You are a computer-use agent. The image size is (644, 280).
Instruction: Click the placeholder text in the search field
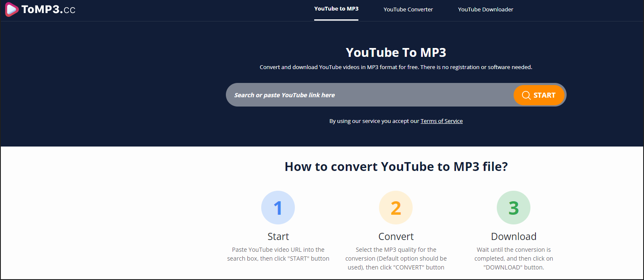pos(284,95)
